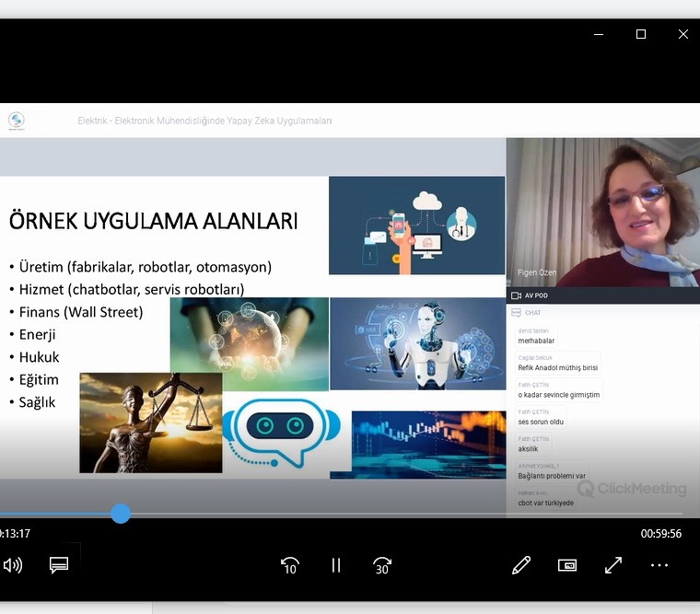Click the Finans (Wall Street) bullet

click(76, 312)
